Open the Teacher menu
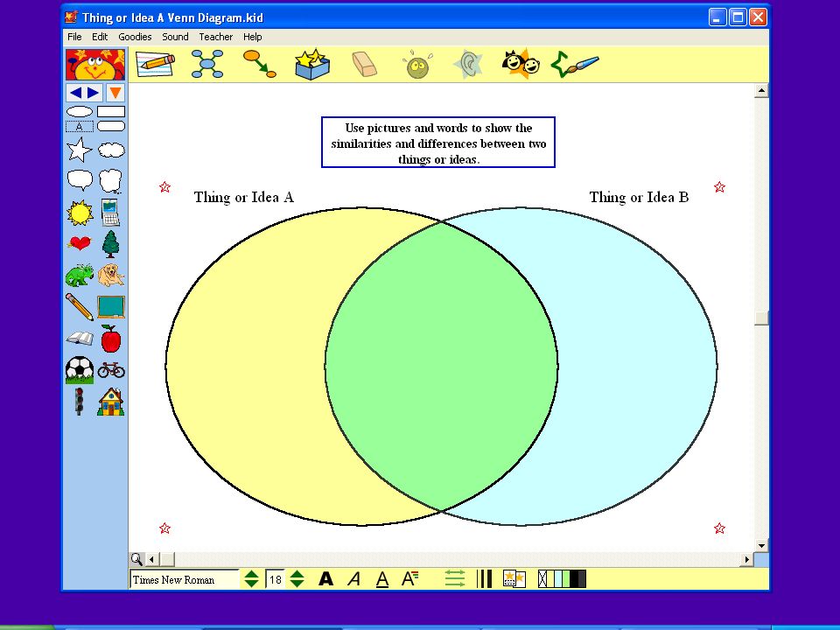The width and height of the screenshot is (840, 630). click(216, 37)
